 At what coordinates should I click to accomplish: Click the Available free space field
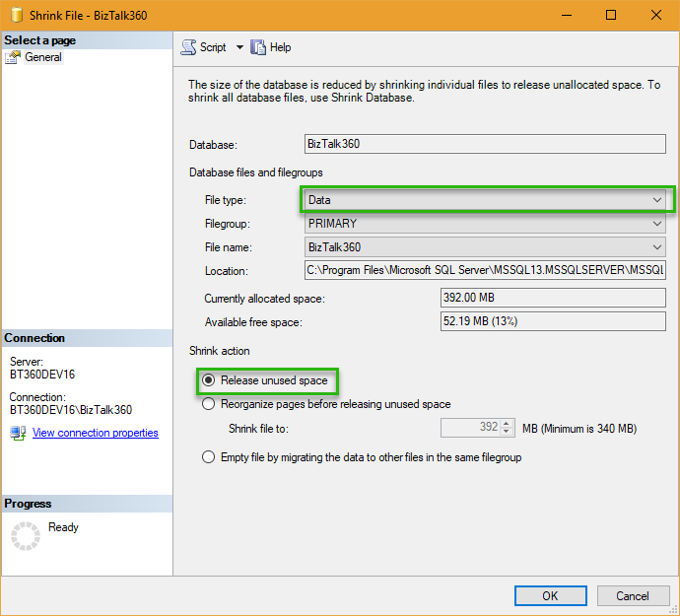tap(553, 321)
